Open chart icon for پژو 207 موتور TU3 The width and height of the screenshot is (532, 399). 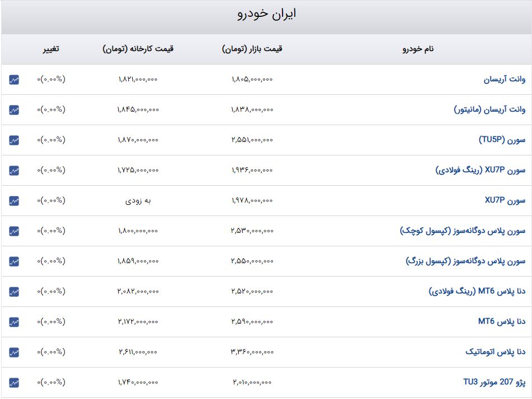coord(14,383)
